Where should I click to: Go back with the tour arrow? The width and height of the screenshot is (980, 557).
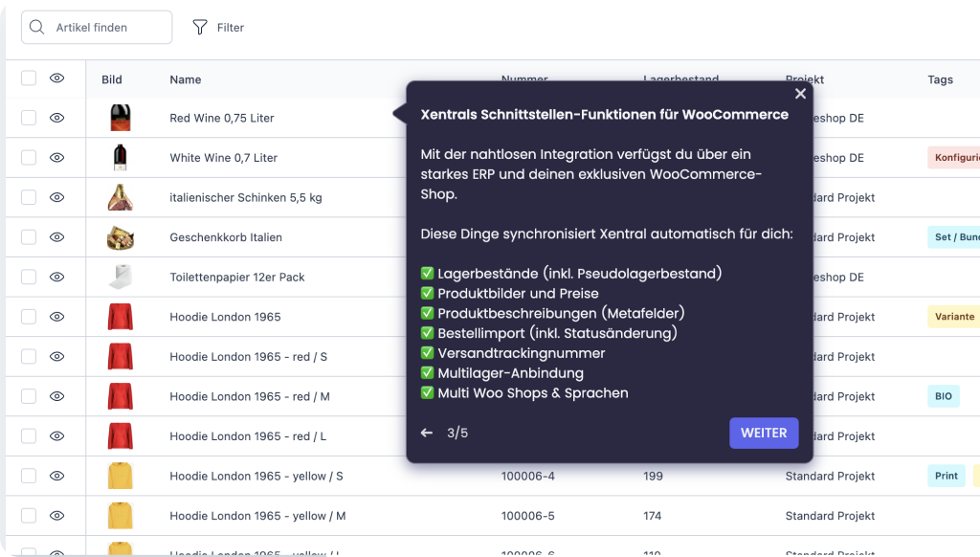coord(427,433)
